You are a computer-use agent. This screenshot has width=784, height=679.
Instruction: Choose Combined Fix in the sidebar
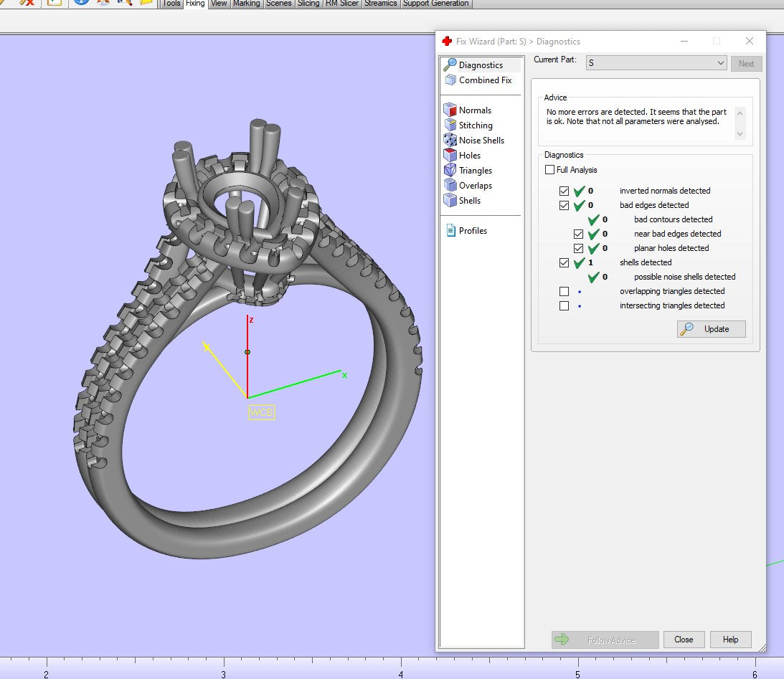(484, 80)
